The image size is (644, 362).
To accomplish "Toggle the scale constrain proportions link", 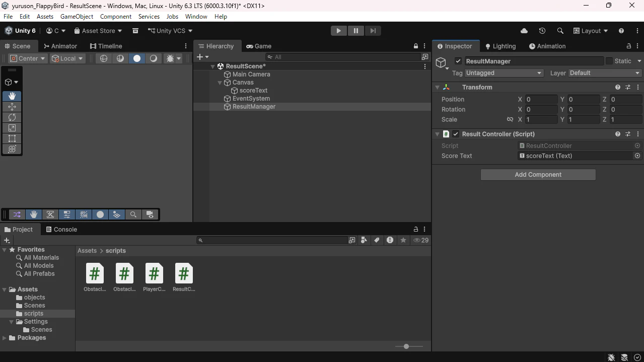I will [x=510, y=119].
